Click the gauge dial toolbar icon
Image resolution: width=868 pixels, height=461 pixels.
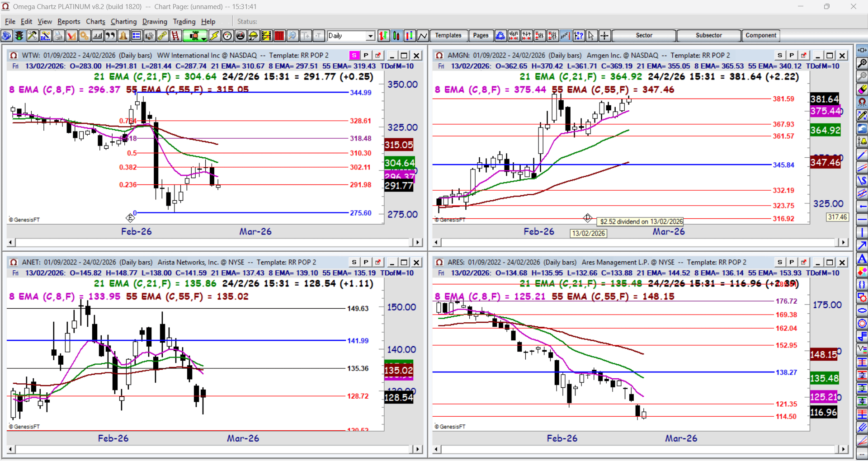click(227, 36)
